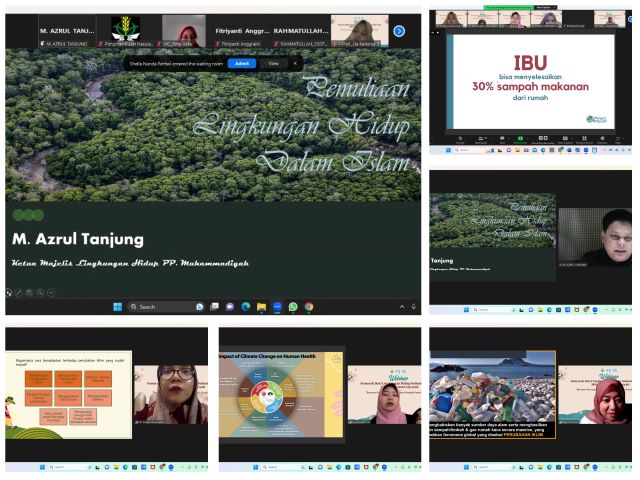Open Zoom app in main taskbar
Viewport: 640px width, 480px height.
277,307
